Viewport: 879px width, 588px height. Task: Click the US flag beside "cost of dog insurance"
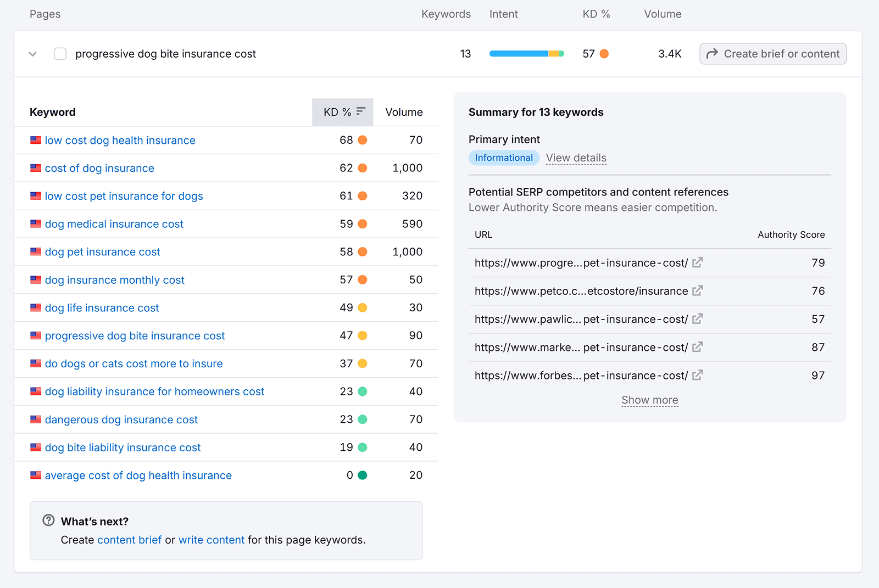point(36,168)
